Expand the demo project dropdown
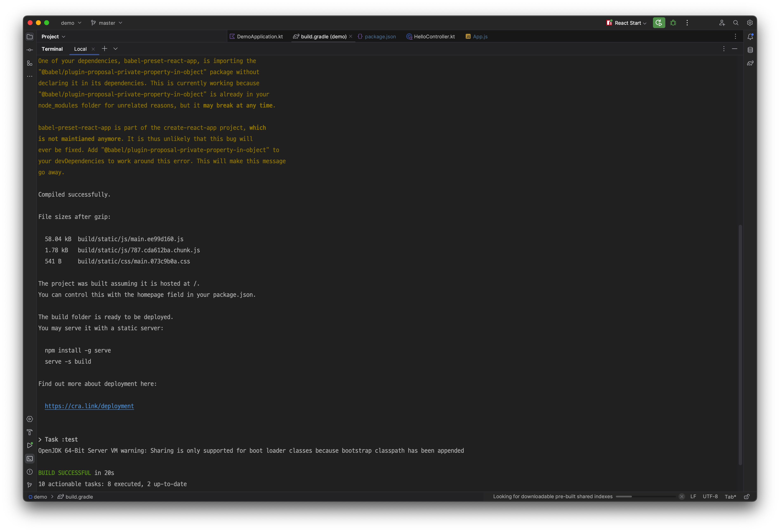The width and height of the screenshot is (780, 532). pyautogui.click(x=71, y=23)
